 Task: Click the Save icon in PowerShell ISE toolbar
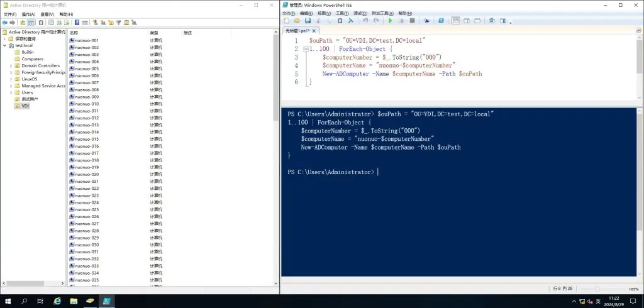coord(309,21)
